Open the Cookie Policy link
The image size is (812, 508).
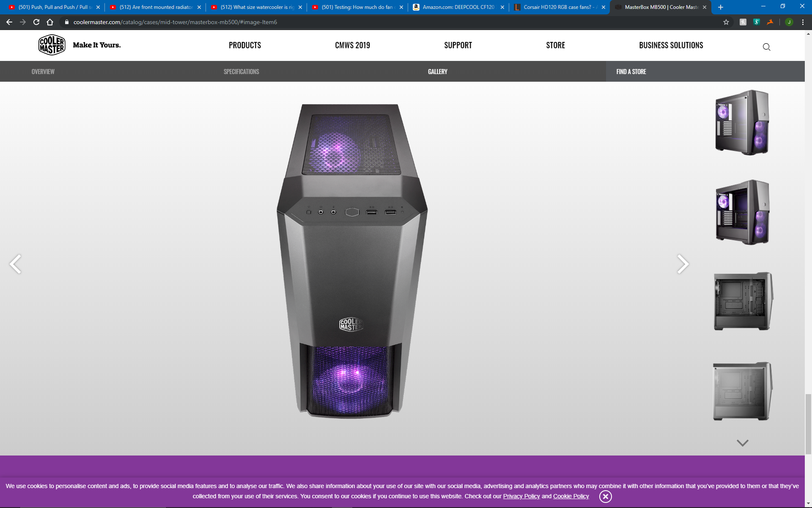point(571,496)
